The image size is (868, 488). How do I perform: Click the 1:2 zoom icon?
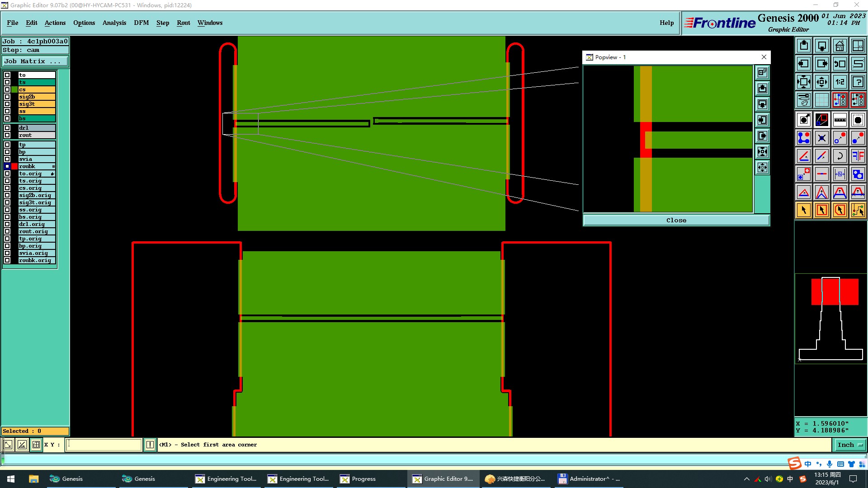[840, 82]
